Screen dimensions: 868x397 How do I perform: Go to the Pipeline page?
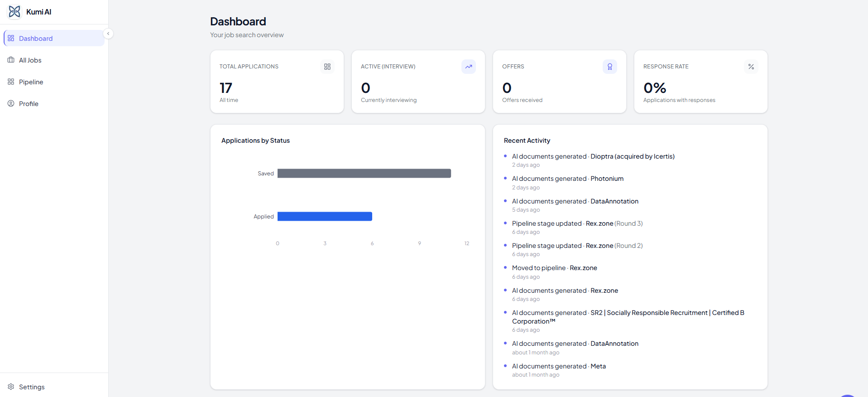tap(54, 82)
